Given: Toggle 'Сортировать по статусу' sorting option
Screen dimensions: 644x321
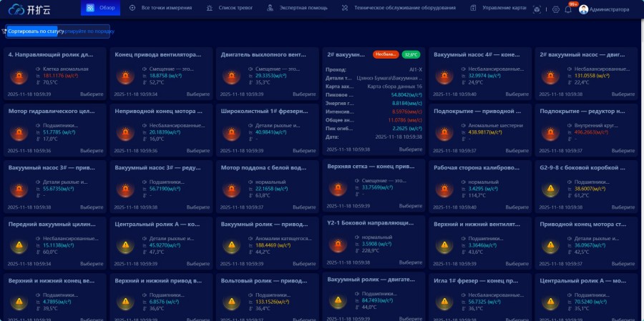Looking at the screenshot, I should (x=33, y=31).
